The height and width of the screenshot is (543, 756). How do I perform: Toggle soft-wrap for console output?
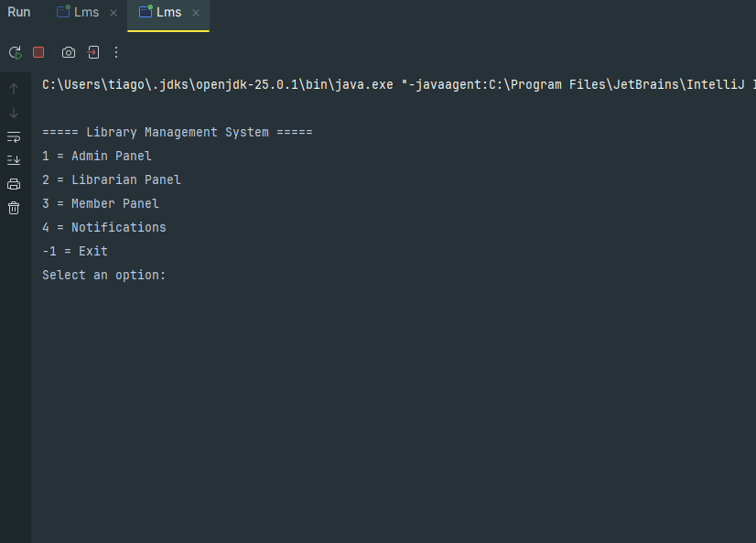[x=14, y=137]
